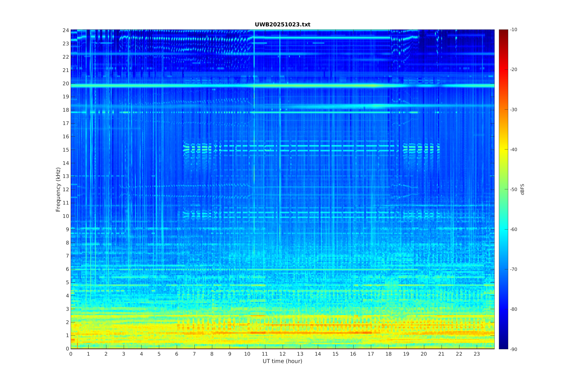Select the dark red top of colorbar

click(503, 31)
